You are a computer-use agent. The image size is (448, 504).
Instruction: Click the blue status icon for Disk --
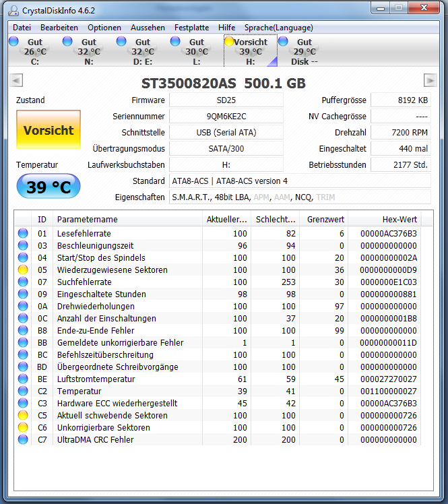(283, 42)
